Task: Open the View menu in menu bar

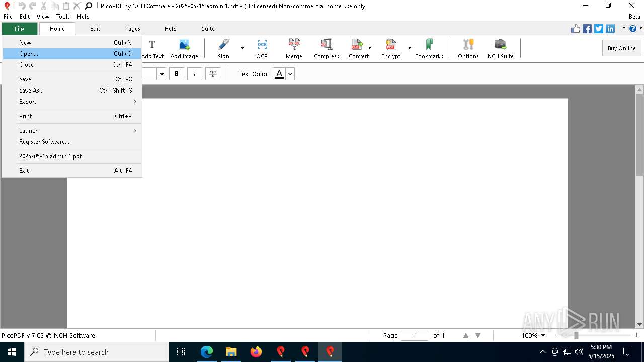Action: pos(43,17)
